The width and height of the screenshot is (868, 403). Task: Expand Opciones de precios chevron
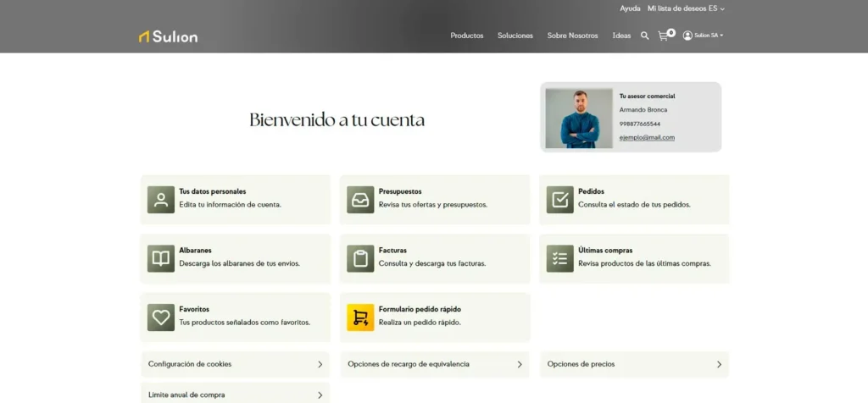point(719,364)
